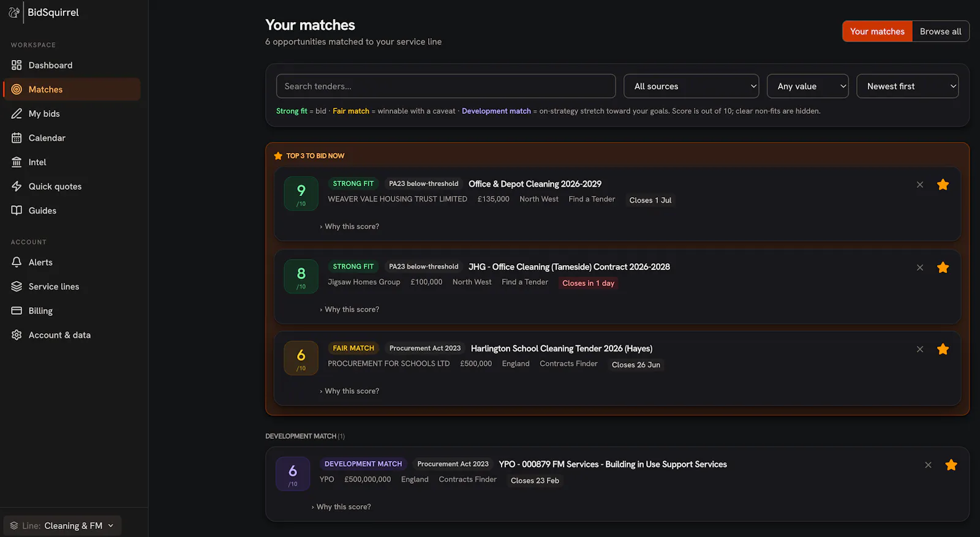Toggle star on Harlington School Cleaning tender
The width and height of the screenshot is (980, 537).
(943, 349)
